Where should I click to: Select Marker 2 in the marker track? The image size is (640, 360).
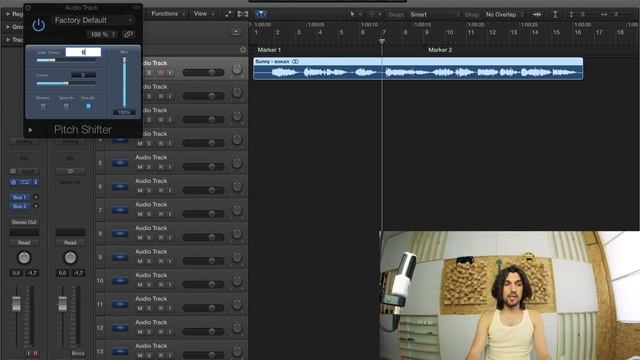(x=440, y=50)
